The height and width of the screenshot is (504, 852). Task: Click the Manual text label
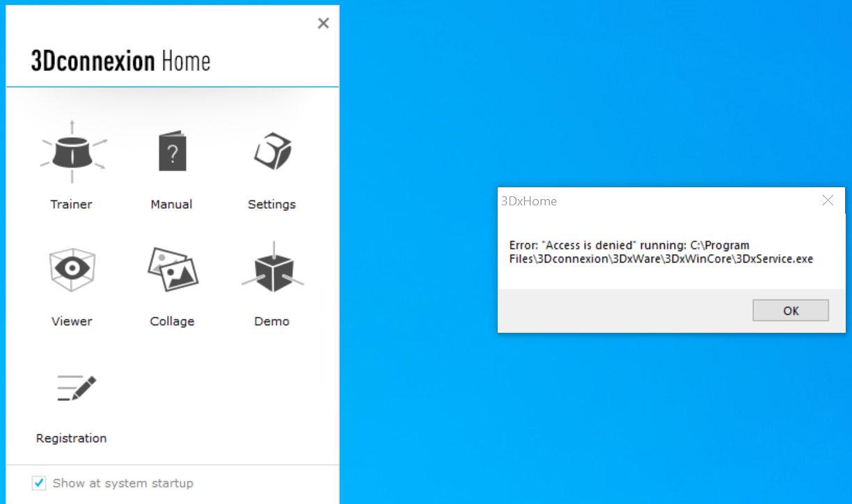171,204
